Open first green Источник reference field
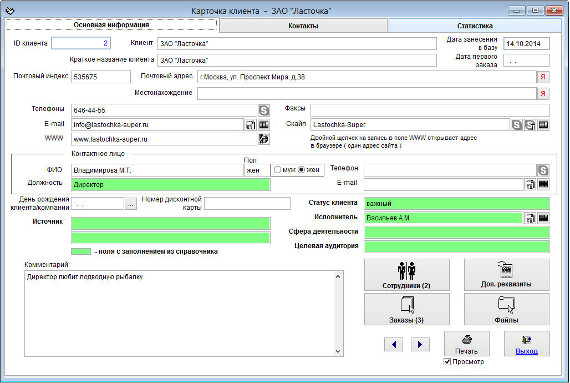This screenshot has height=383, width=570. [x=170, y=223]
